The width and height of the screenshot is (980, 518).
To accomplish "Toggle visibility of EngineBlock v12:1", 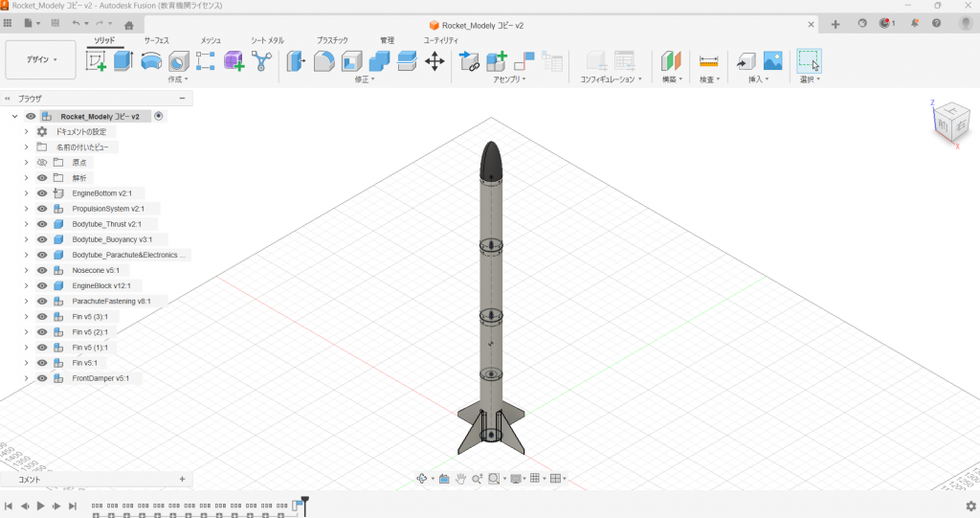I will (x=42, y=285).
